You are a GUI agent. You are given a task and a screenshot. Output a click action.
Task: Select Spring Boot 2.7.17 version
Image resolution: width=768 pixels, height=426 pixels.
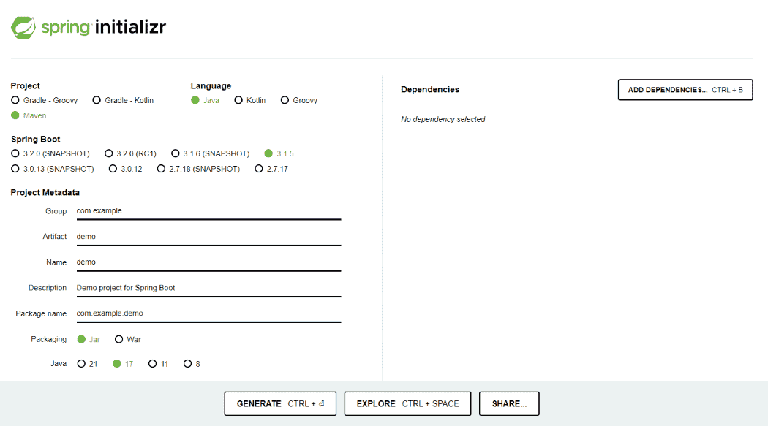tap(271, 169)
